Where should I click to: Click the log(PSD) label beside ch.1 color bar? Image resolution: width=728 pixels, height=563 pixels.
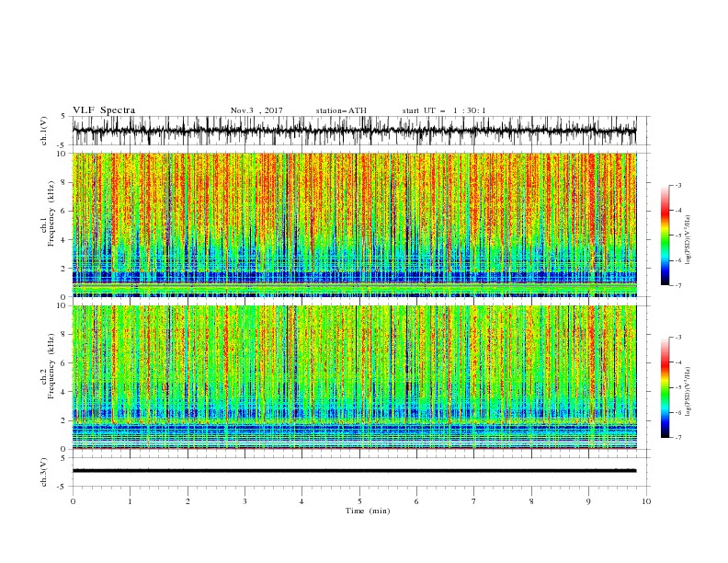click(688, 240)
